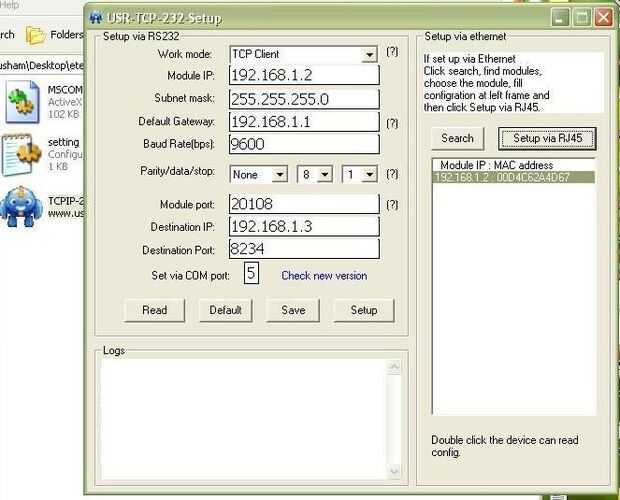Click the Baud Rate field
This screenshot has width=620, height=500.
tap(304, 144)
